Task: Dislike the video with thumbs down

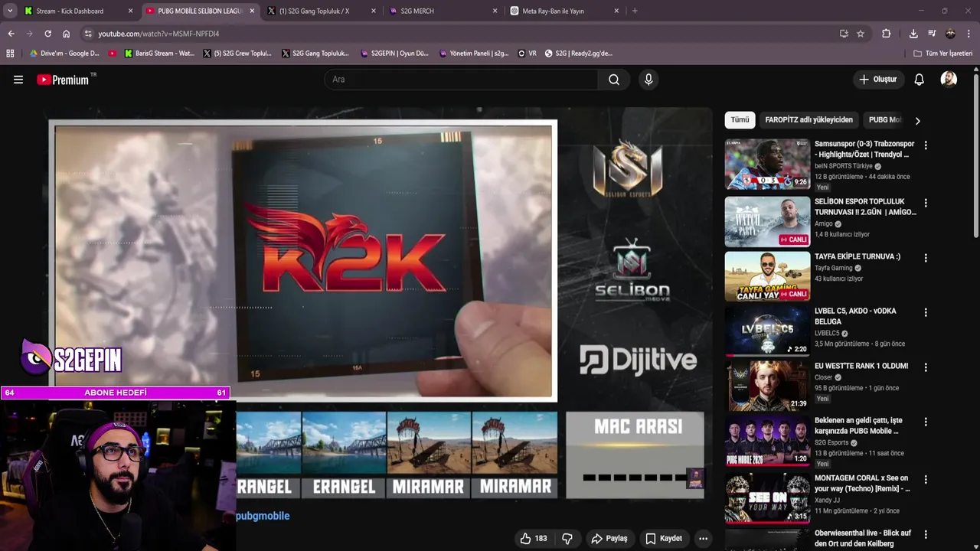Action: [x=567, y=539]
